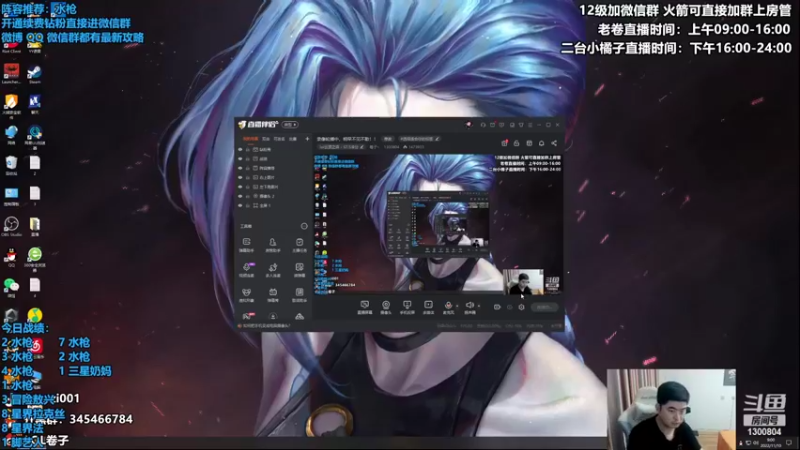Open phone casting help link in status bar
Viewport: 800px width, 450px height.
point(266,326)
